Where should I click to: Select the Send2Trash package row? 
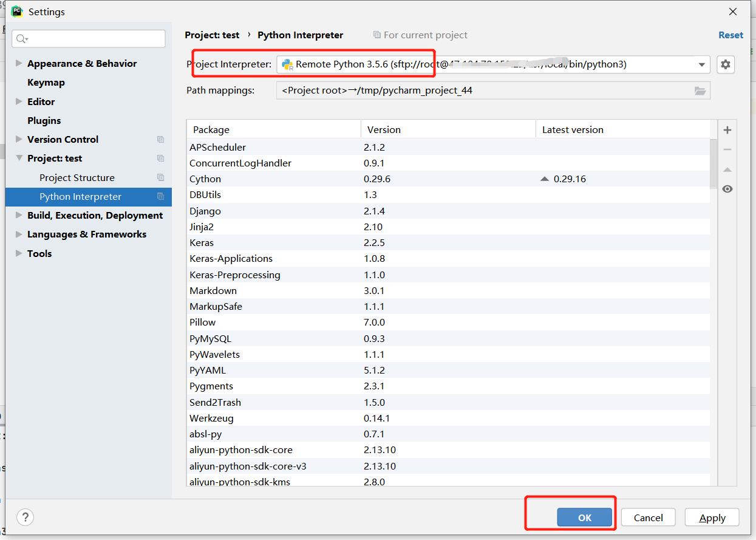pyautogui.click(x=448, y=402)
